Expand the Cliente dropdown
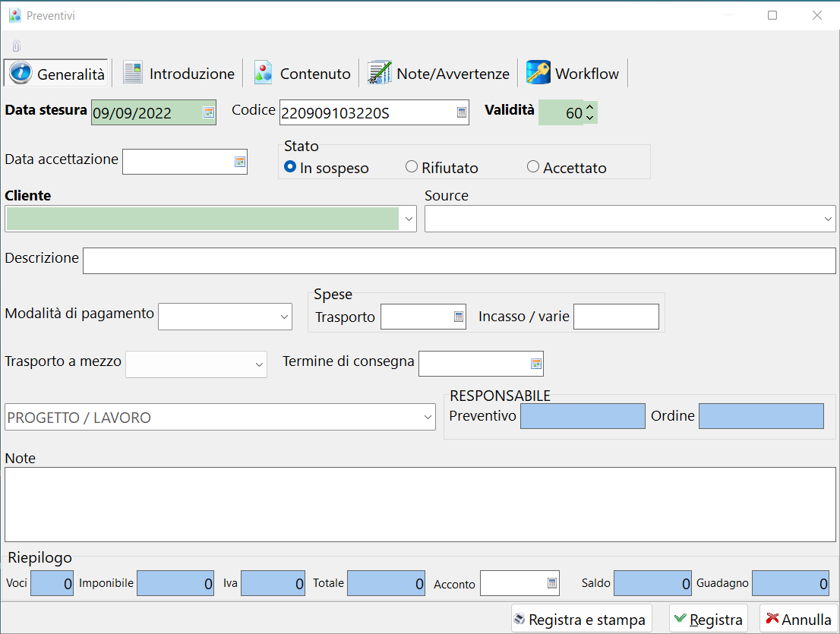 [409, 219]
